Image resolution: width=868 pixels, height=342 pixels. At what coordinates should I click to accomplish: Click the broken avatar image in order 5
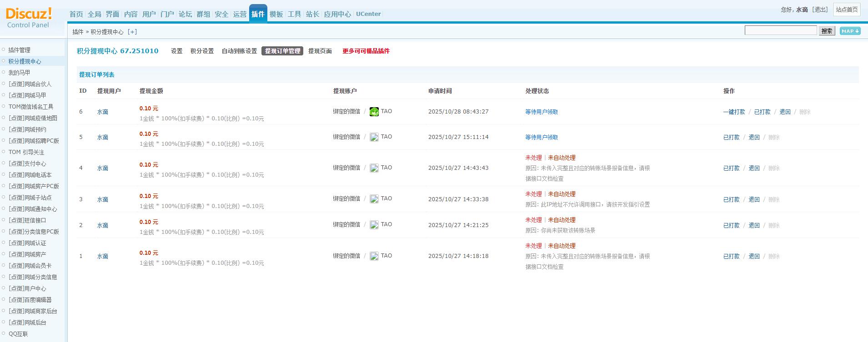tap(374, 137)
